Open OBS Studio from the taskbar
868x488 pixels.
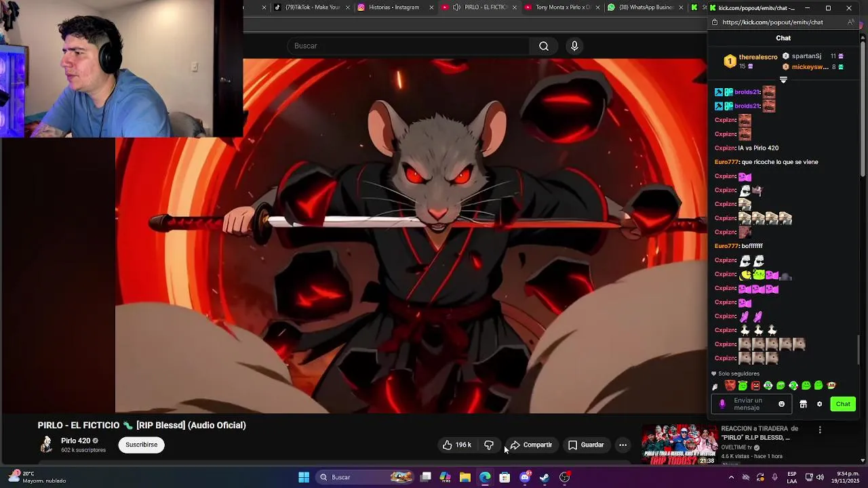click(564, 477)
